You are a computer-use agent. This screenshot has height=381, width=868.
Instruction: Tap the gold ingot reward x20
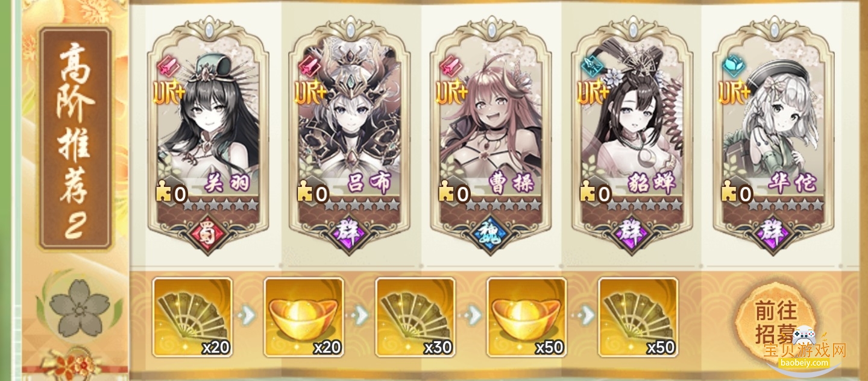tap(304, 317)
